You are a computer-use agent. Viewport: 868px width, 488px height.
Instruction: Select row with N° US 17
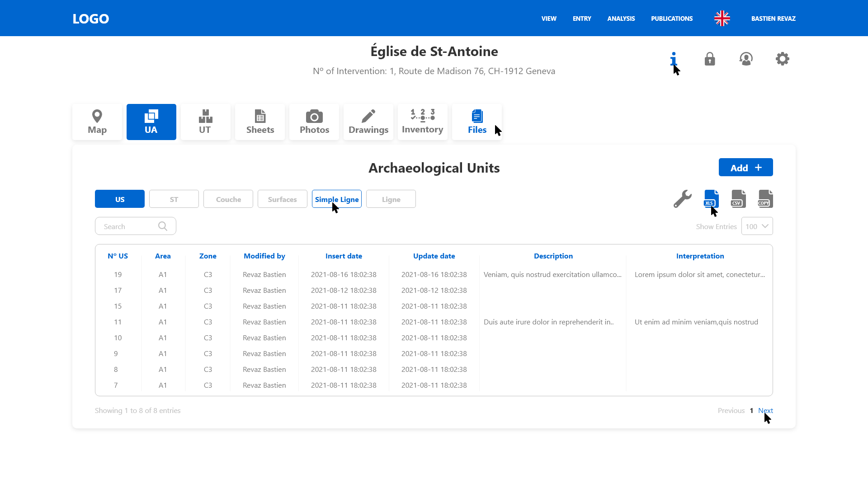(434, 290)
